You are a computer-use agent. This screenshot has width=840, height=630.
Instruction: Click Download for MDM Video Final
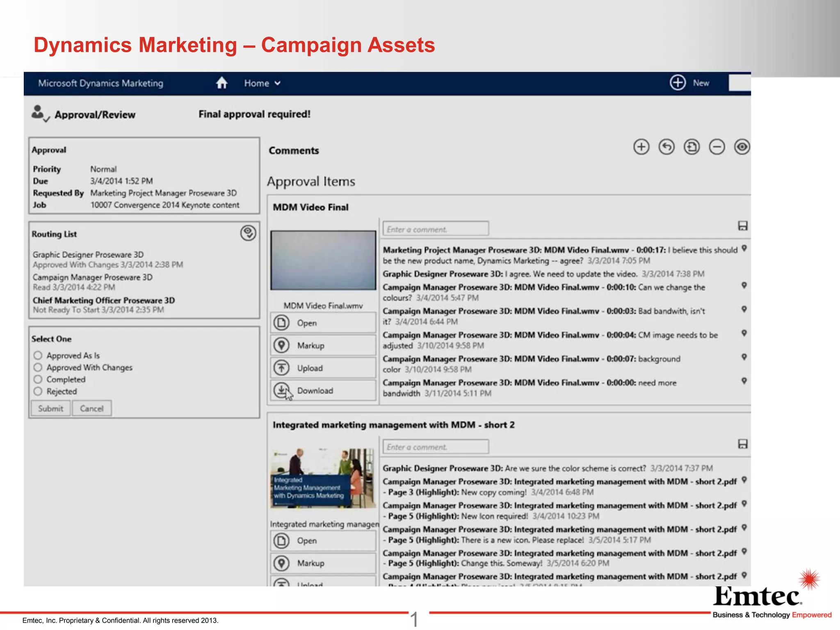click(323, 390)
